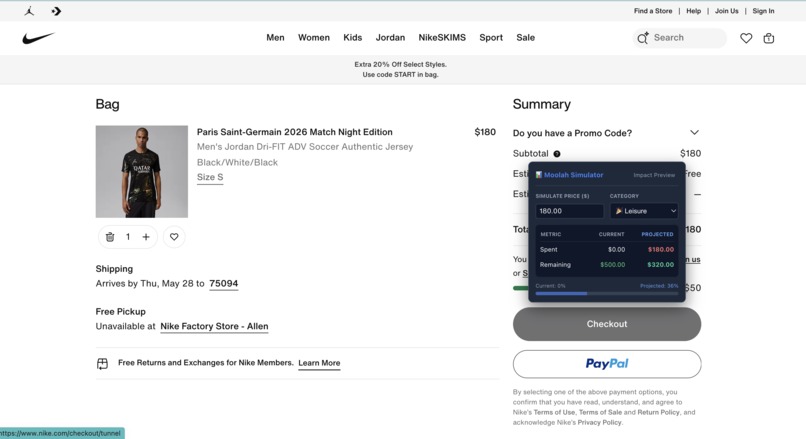Change shipping zip code 75094

(224, 284)
